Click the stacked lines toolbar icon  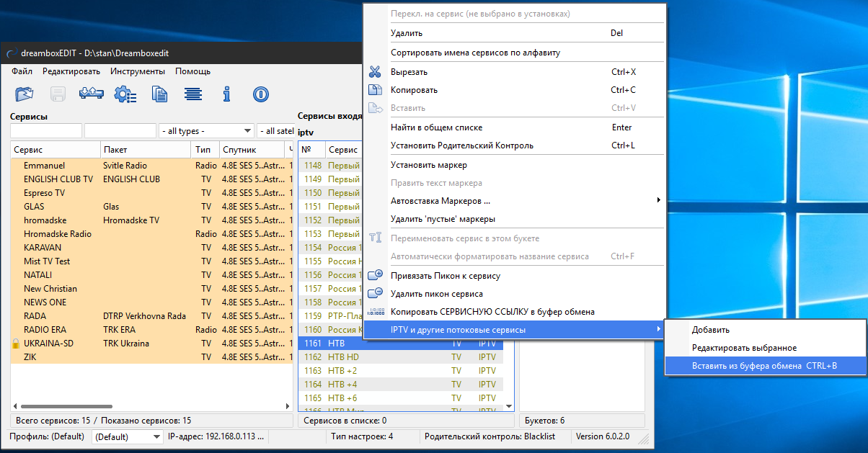point(192,94)
